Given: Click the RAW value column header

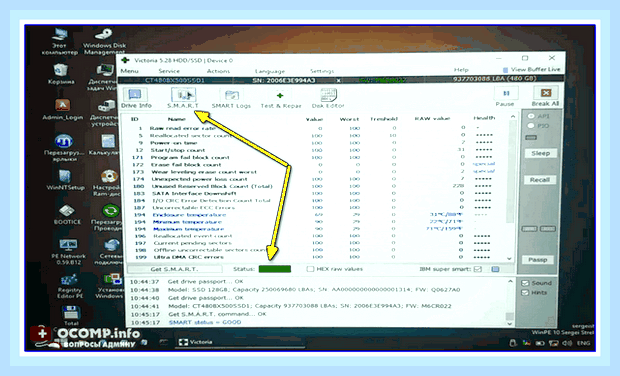Looking at the screenshot, I should click(432, 119).
